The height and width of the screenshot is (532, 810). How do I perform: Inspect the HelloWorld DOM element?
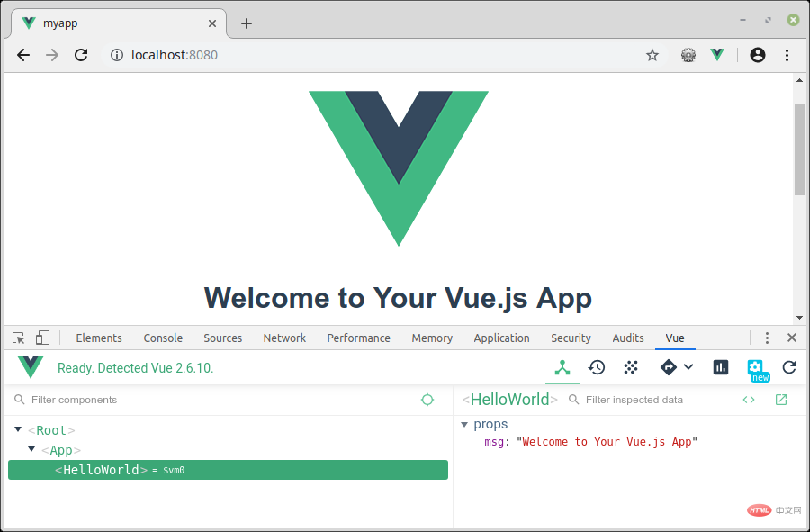749,400
